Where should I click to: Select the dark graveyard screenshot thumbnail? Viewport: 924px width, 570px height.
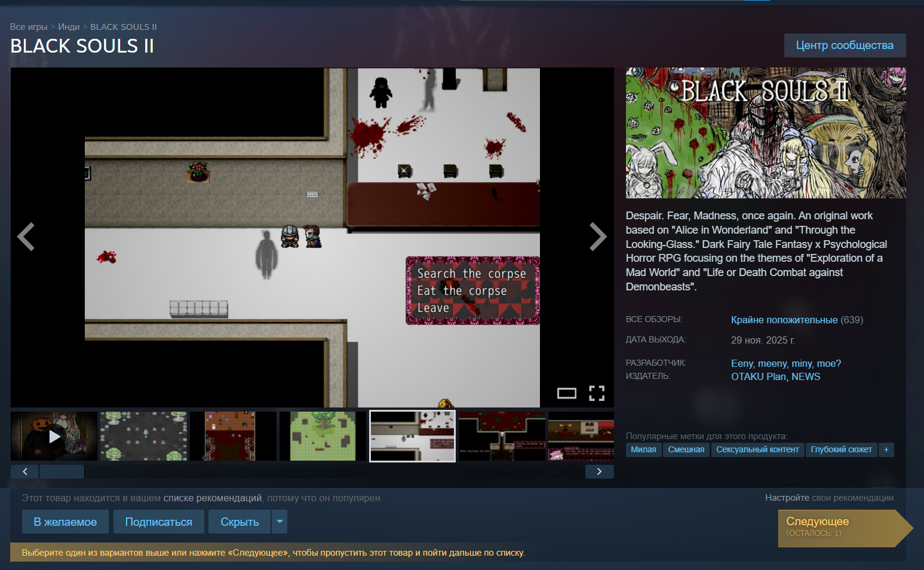point(143,436)
